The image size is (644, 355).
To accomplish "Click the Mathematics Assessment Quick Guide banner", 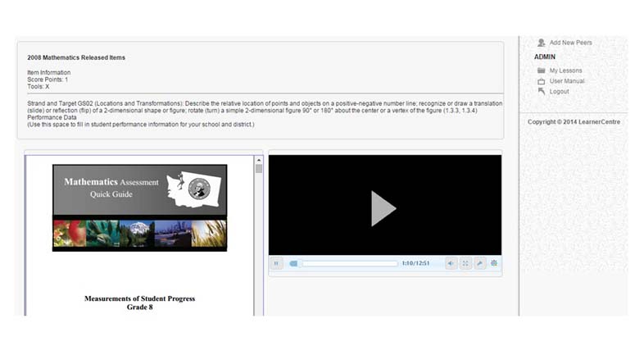I will (x=139, y=189).
